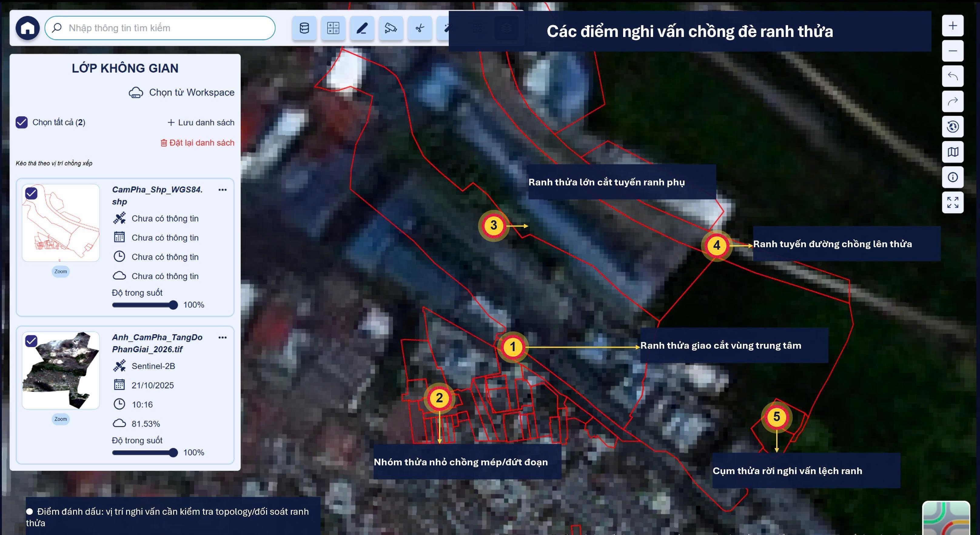
Task: Reset the globe view rotation
Action: click(x=953, y=127)
